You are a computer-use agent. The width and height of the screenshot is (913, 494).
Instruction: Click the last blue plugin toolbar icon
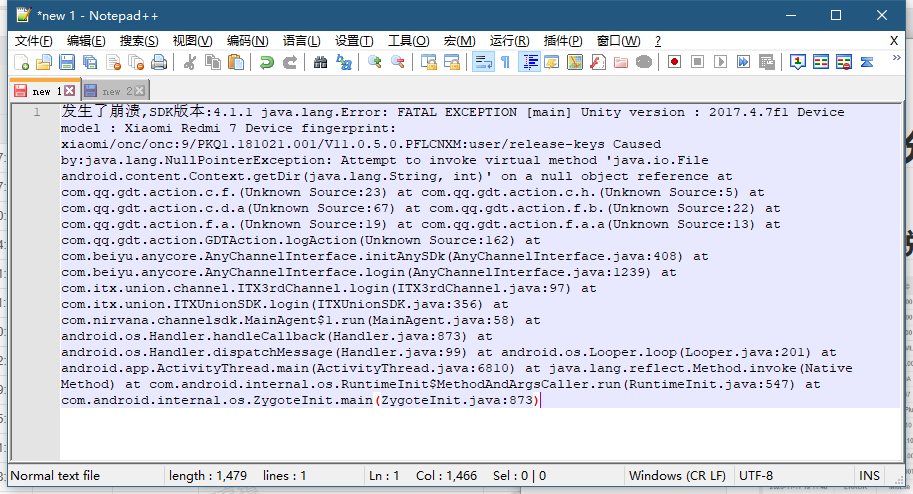point(867,62)
